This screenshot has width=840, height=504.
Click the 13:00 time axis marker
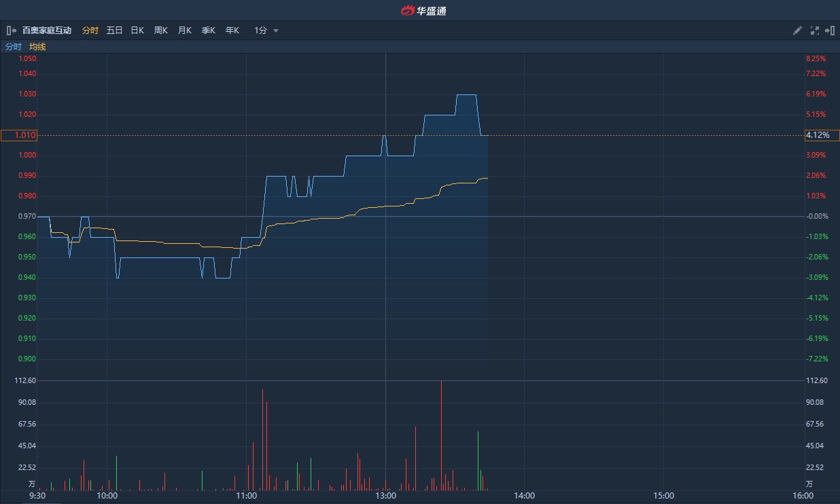(385, 496)
